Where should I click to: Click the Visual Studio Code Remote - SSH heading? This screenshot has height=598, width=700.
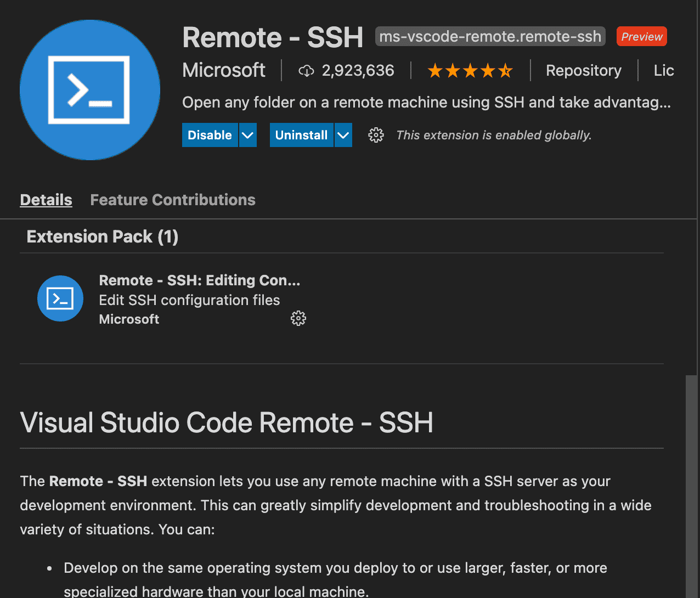pyautogui.click(x=227, y=422)
